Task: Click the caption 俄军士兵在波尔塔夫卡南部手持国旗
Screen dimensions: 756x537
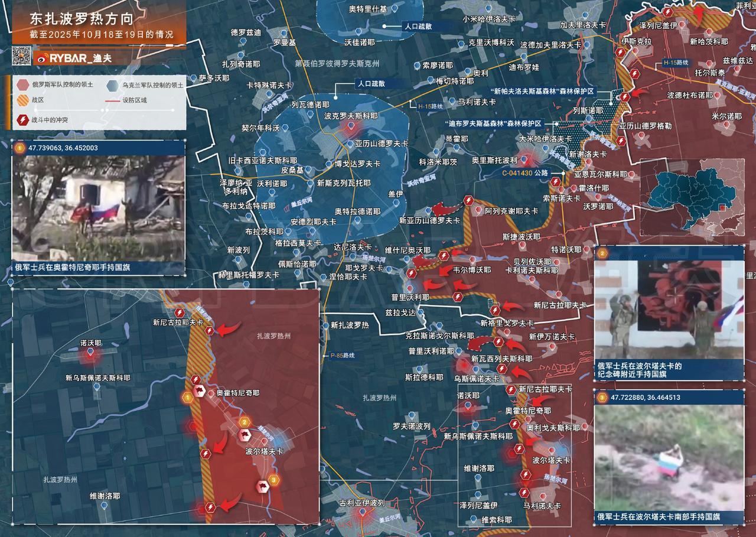Action: click(x=658, y=518)
